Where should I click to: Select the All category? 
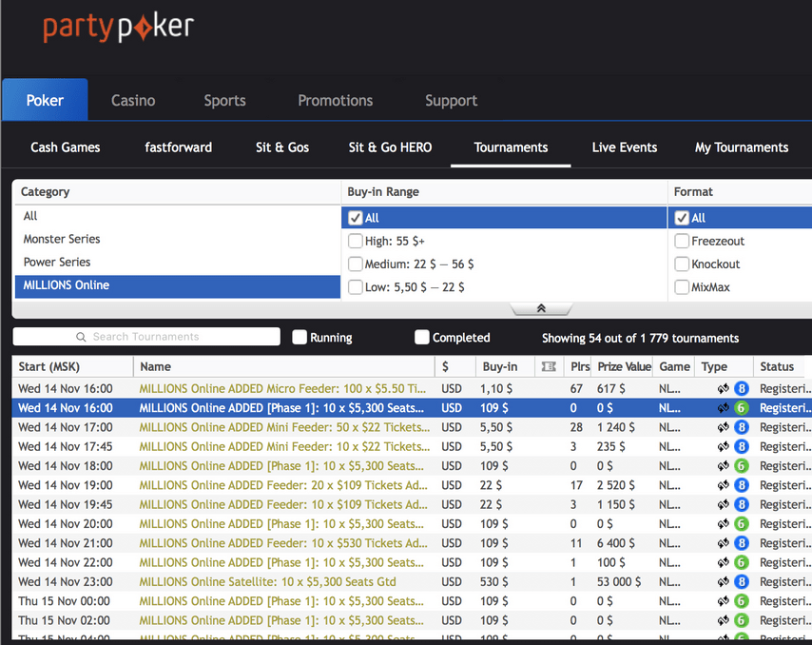[x=178, y=216]
